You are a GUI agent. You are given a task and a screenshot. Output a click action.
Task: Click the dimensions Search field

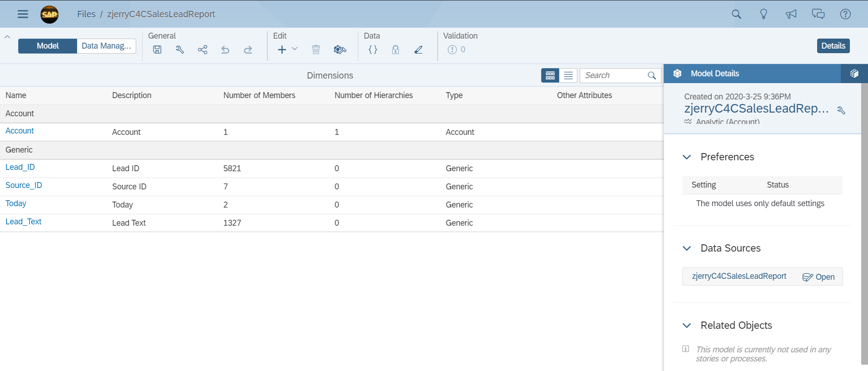click(x=613, y=75)
